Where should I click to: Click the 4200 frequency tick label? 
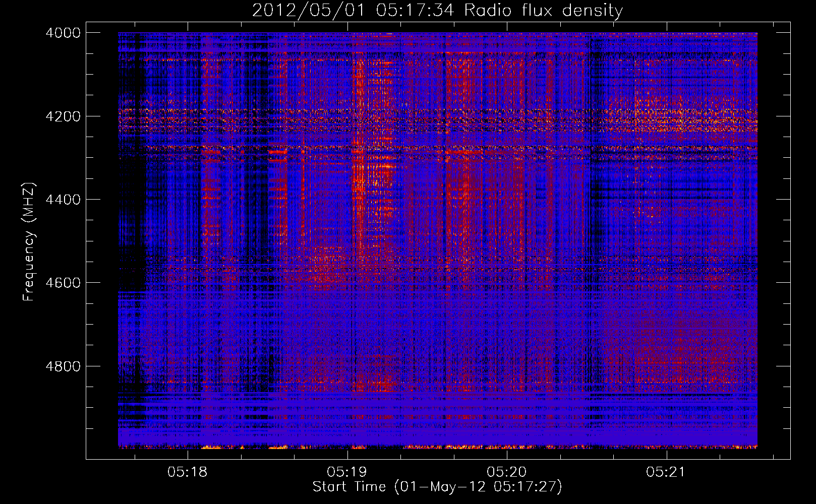[x=63, y=116]
